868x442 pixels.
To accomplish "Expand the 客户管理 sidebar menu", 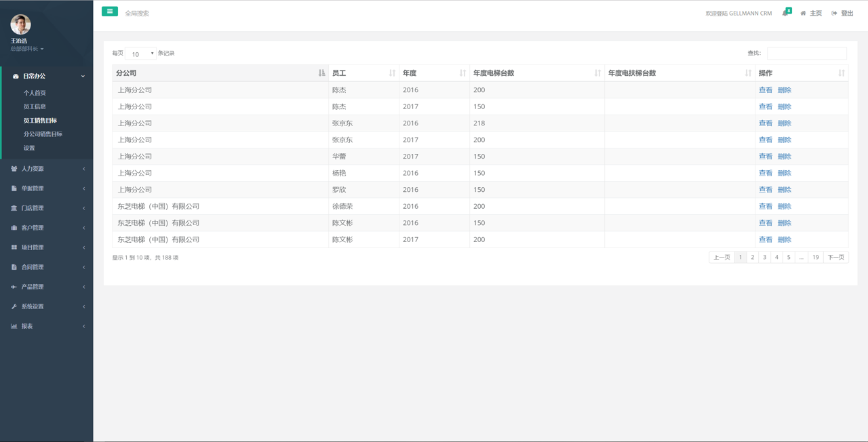I will pos(46,228).
